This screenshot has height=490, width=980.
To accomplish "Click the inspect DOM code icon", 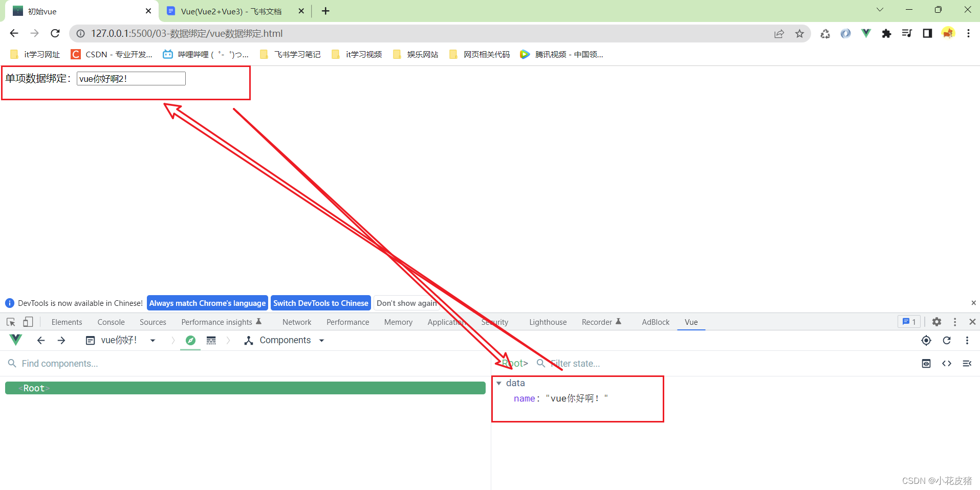I will tap(947, 363).
